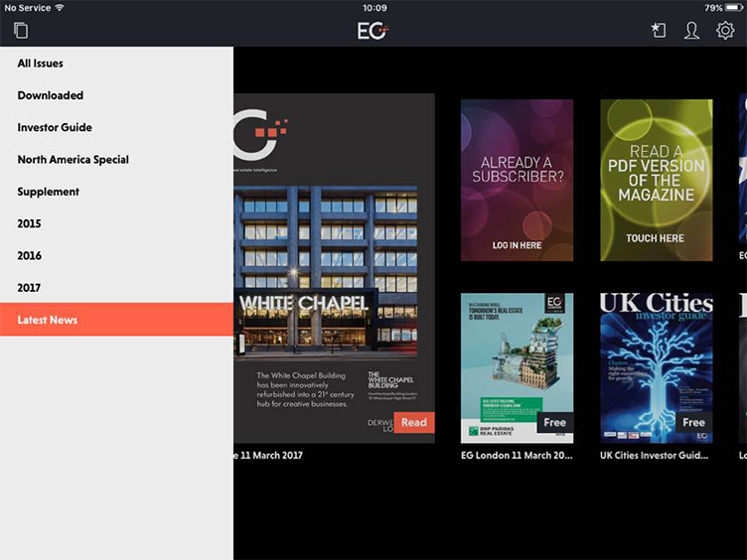Select All Issues in sidebar
747x560 pixels.
(117, 64)
